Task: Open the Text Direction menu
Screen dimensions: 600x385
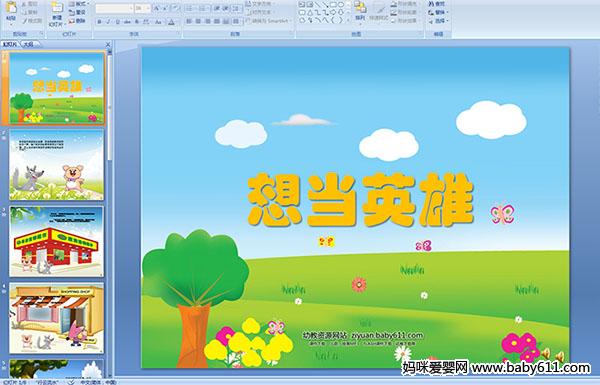Action: point(261,4)
